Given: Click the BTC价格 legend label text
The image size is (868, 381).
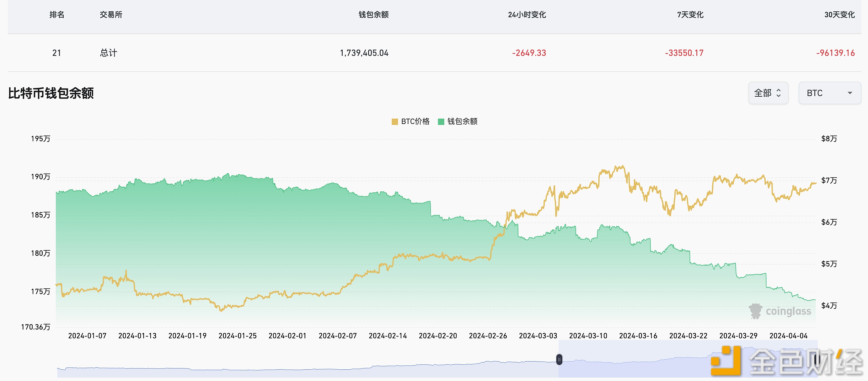Looking at the screenshot, I should pyautogui.click(x=415, y=121).
